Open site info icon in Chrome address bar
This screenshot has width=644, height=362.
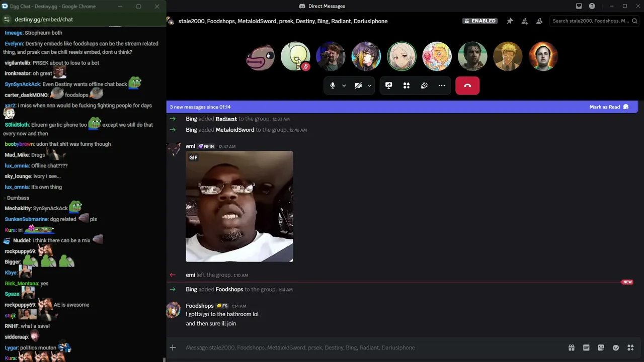coord(7,19)
